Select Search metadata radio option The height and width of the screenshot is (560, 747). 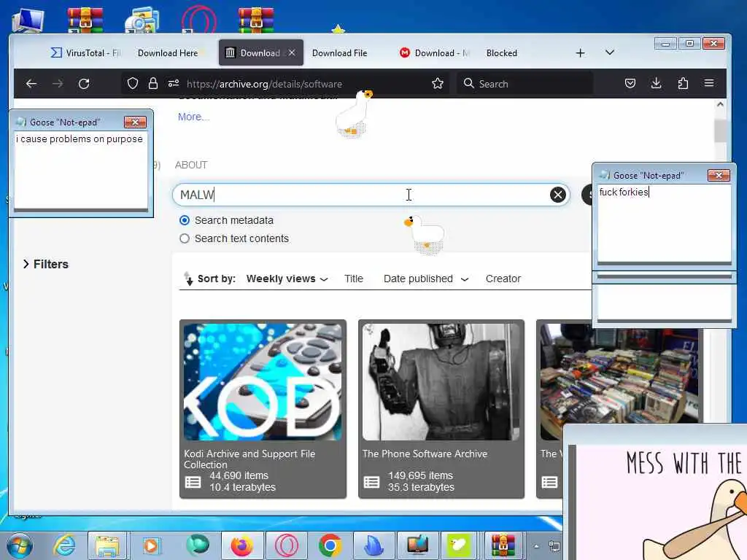click(x=185, y=220)
